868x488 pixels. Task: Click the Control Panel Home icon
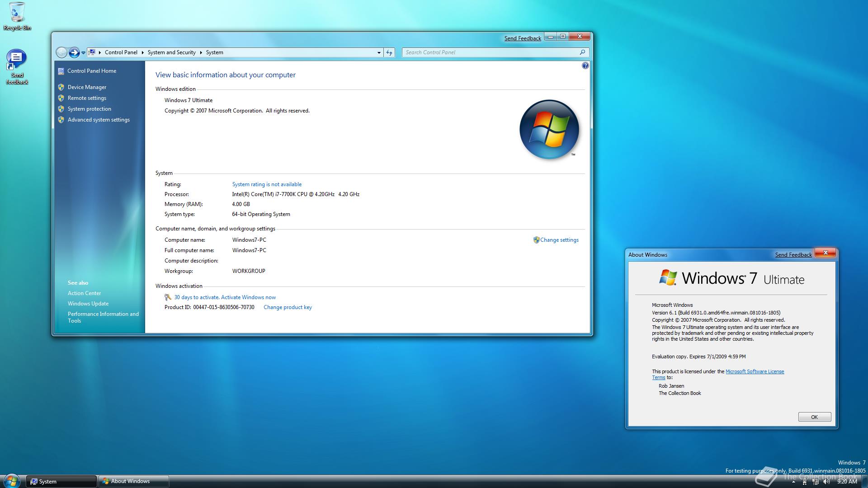(x=61, y=71)
